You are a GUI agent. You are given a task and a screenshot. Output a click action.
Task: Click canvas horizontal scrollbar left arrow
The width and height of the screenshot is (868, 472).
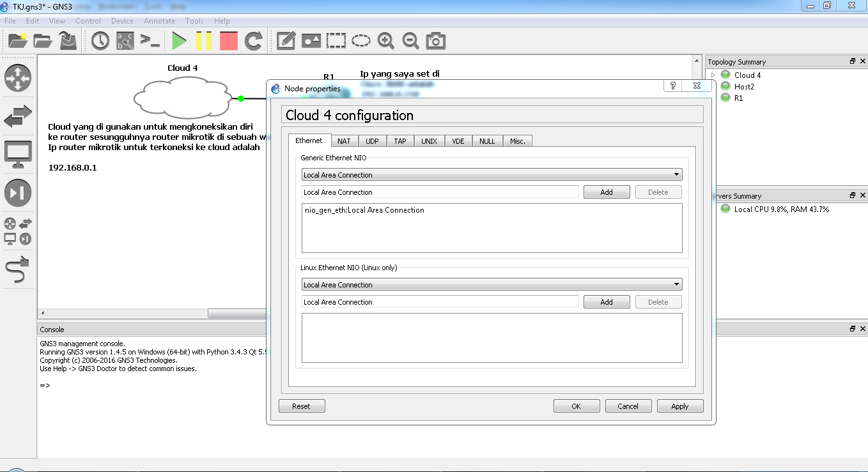[x=43, y=313]
